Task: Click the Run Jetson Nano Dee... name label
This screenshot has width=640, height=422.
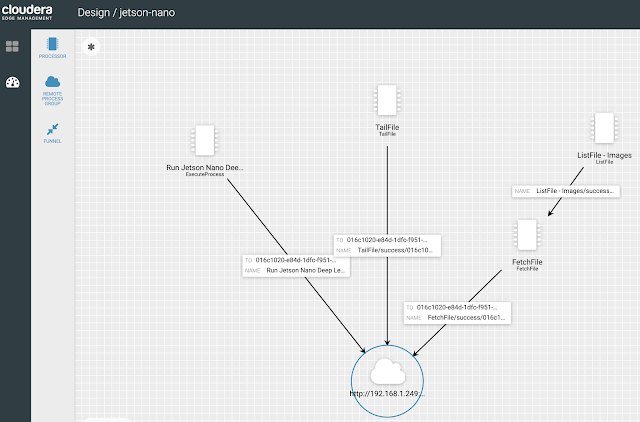Action: tap(204, 167)
